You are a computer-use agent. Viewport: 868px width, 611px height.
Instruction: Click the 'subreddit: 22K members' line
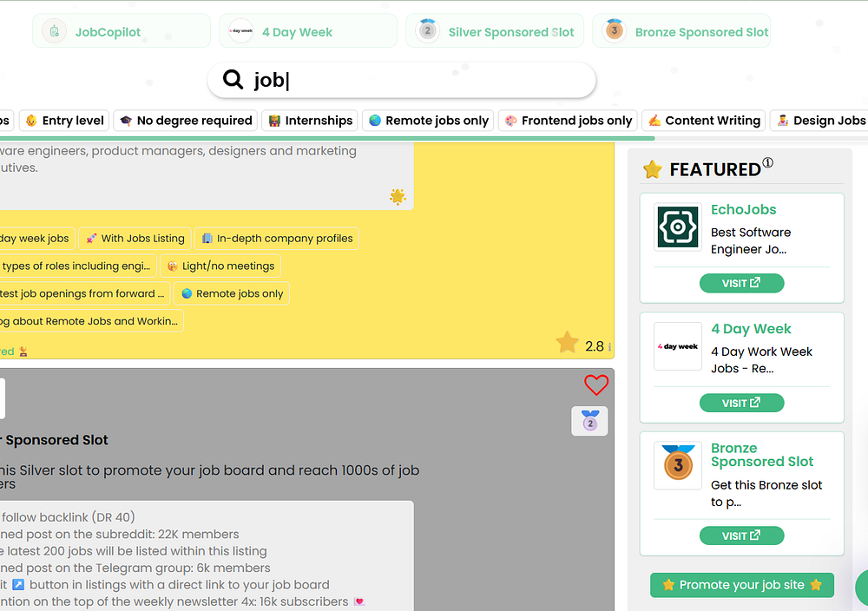pos(120,534)
